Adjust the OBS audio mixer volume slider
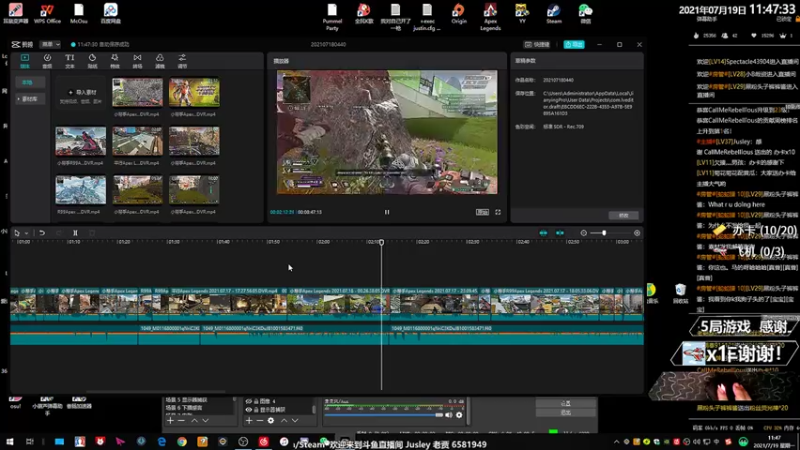Image resolution: width=800 pixels, height=450 pixels. click(384, 415)
